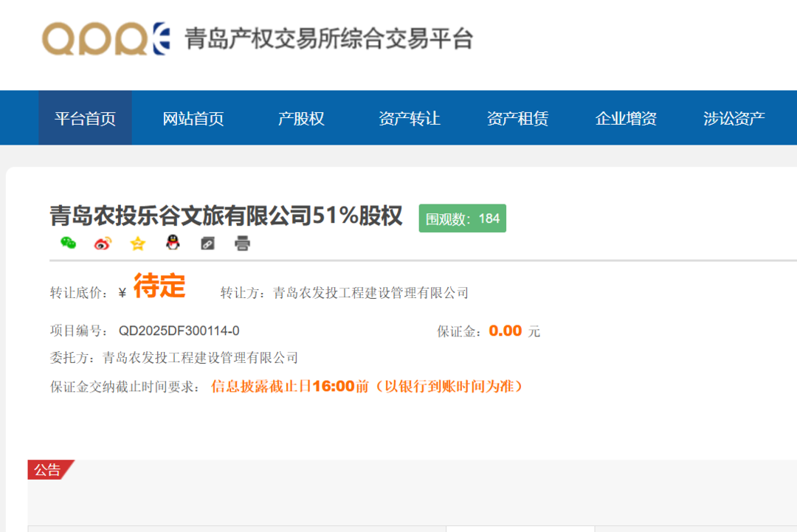
Task: Share through the QQ penguin icon
Action: click(x=173, y=243)
